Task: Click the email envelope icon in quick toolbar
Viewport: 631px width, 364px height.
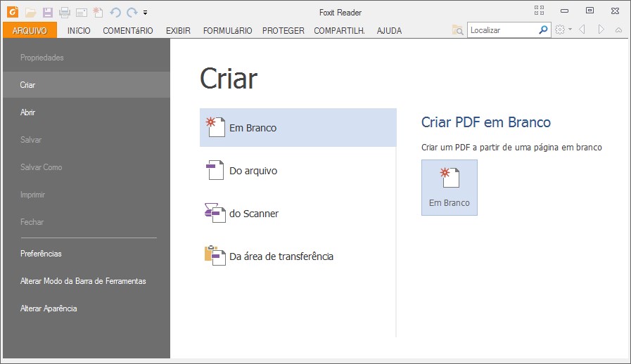Action: [x=82, y=13]
